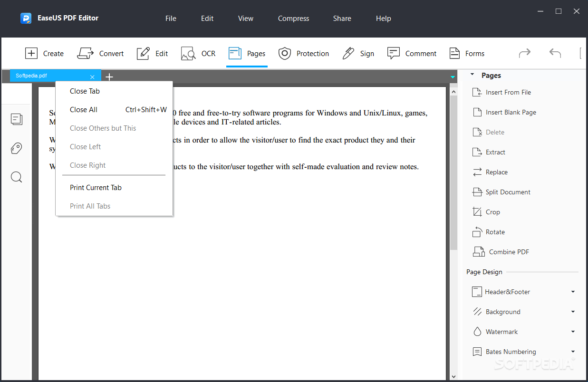Open the page thumbnails sidebar panel
This screenshot has height=382, width=588.
17,119
